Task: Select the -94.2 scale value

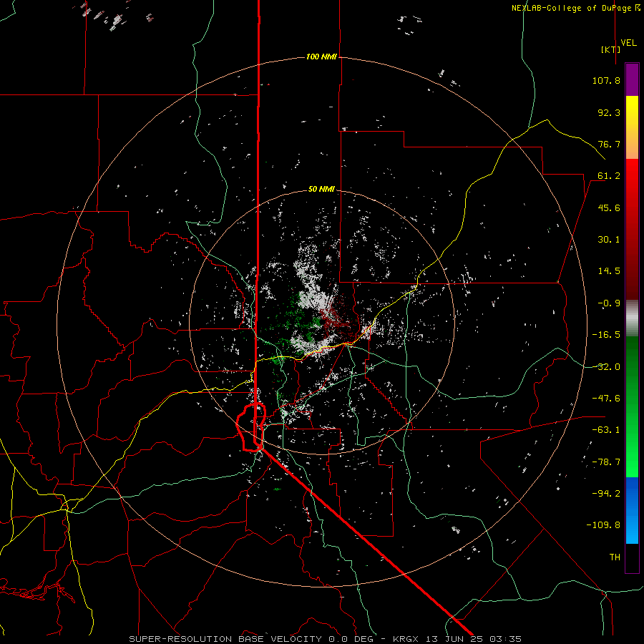Action: [x=606, y=494]
